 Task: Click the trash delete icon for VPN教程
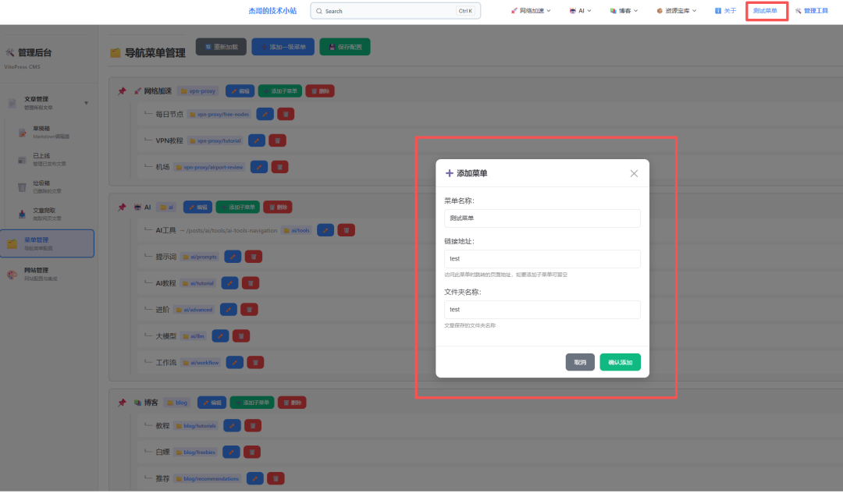click(277, 140)
